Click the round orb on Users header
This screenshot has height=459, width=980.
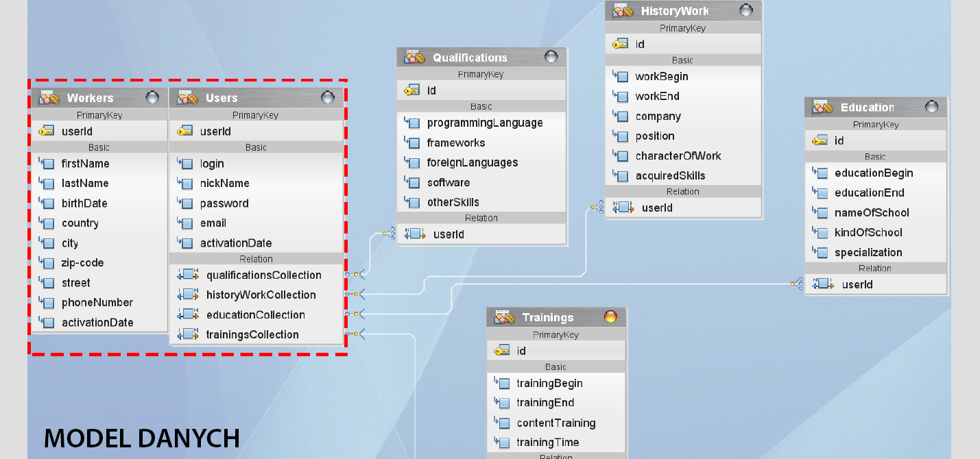(328, 97)
